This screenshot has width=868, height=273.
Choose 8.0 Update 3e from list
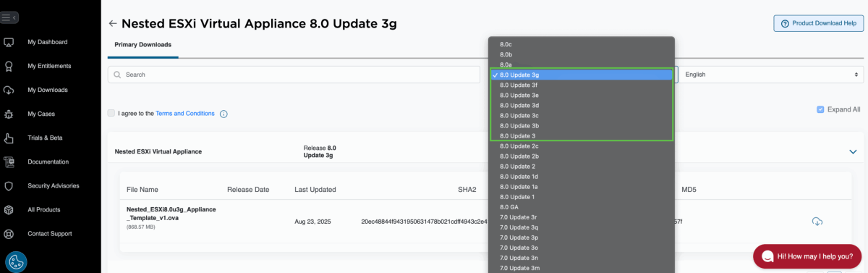[582, 95]
